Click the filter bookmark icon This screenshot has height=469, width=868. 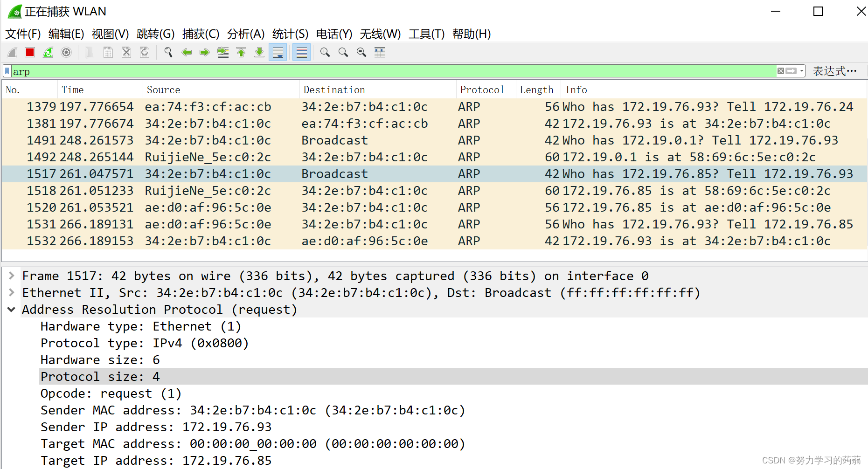7,71
